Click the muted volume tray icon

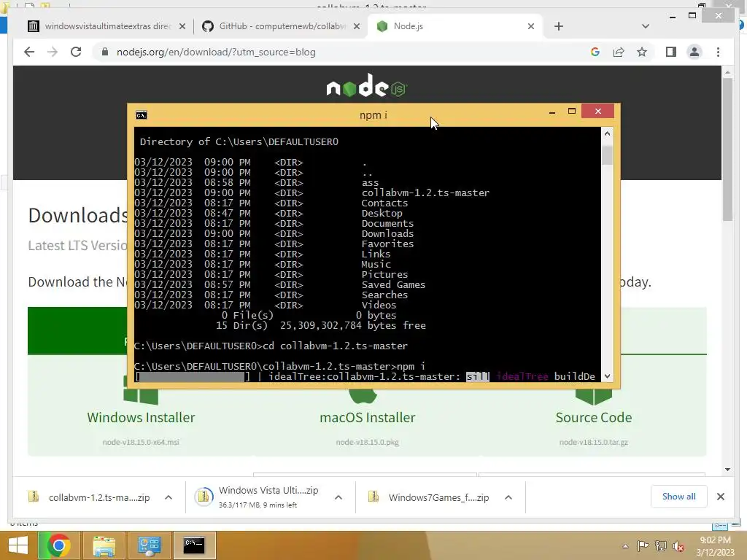(678, 546)
